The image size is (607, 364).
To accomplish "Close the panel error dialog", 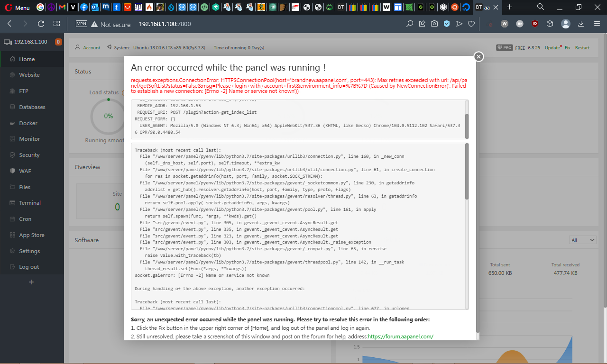I will 479,57.
